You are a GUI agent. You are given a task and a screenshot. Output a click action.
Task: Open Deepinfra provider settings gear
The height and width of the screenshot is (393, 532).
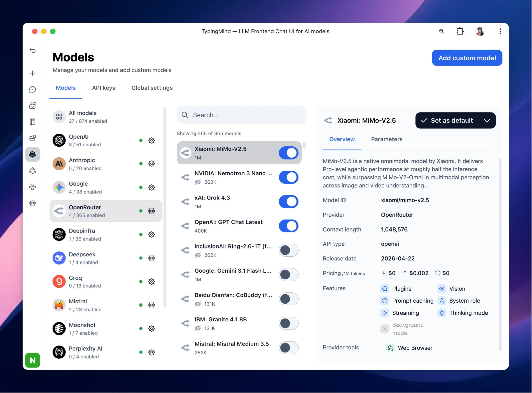(x=152, y=235)
